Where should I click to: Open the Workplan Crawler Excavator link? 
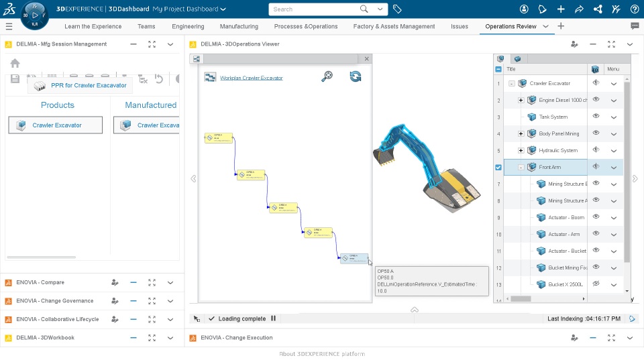[252, 78]
